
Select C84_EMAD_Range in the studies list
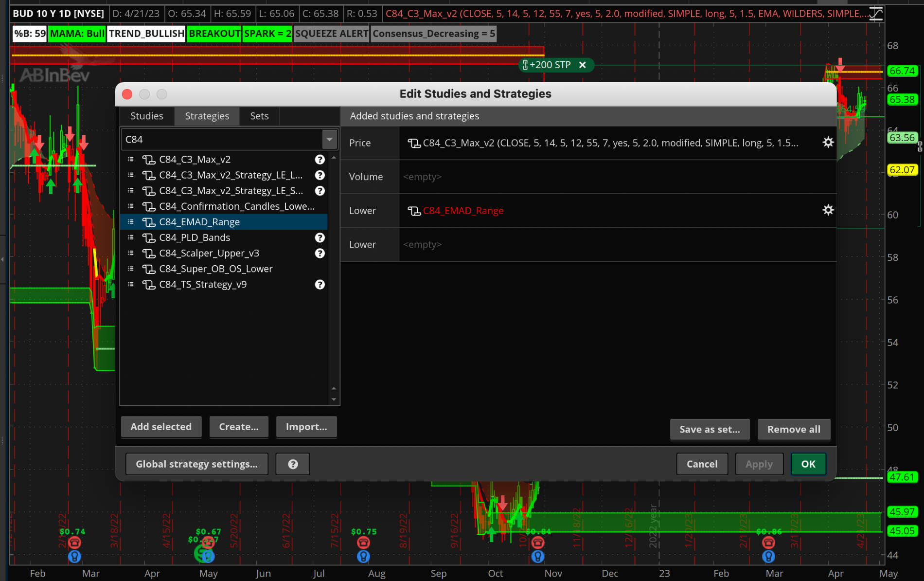pos(224,222)
